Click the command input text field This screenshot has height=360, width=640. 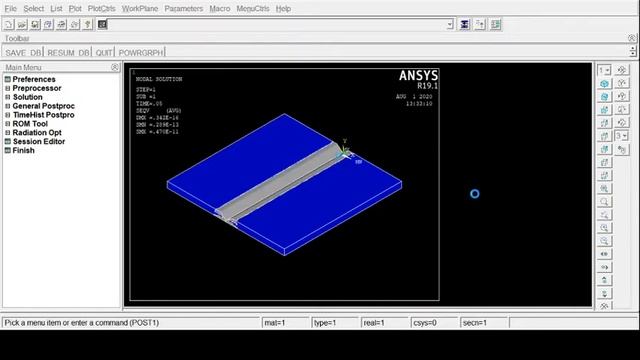[277, 24]
